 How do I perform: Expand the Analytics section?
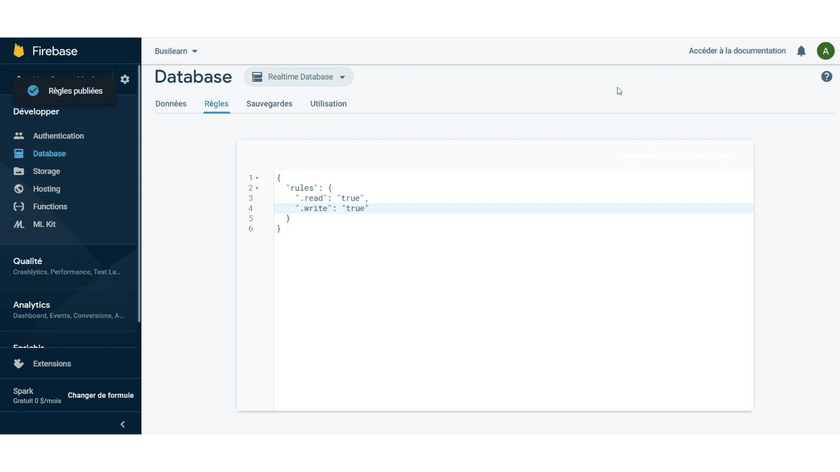(70, 310)
